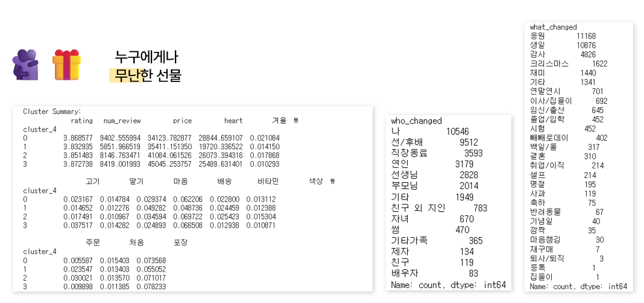Click the '딸기' column header
644x303 pixels.
tap(136, 181)
